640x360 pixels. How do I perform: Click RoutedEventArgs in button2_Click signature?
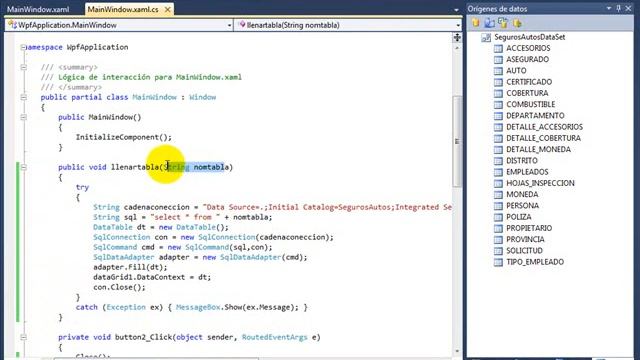274,338
